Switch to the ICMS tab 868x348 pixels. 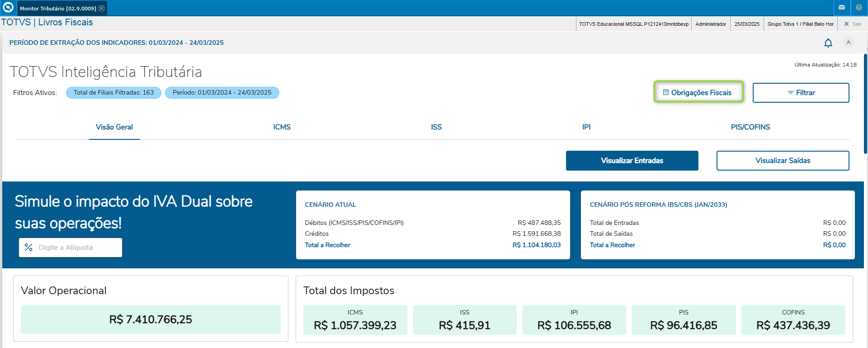coord(282,127)
